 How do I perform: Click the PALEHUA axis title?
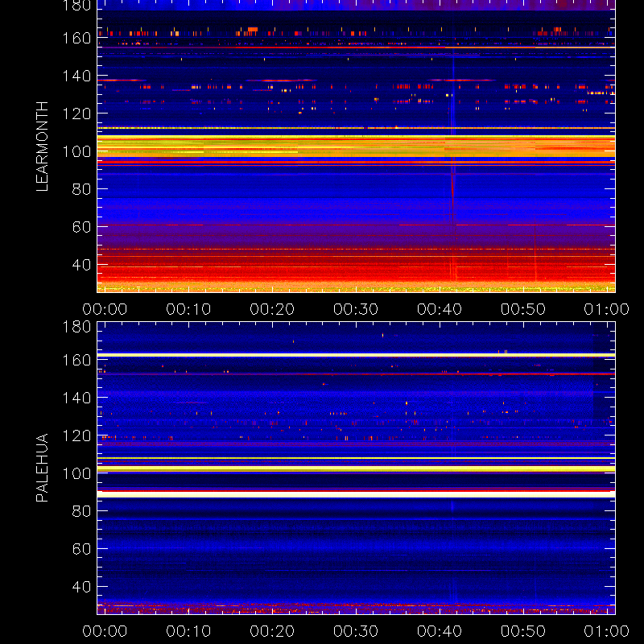43,468
